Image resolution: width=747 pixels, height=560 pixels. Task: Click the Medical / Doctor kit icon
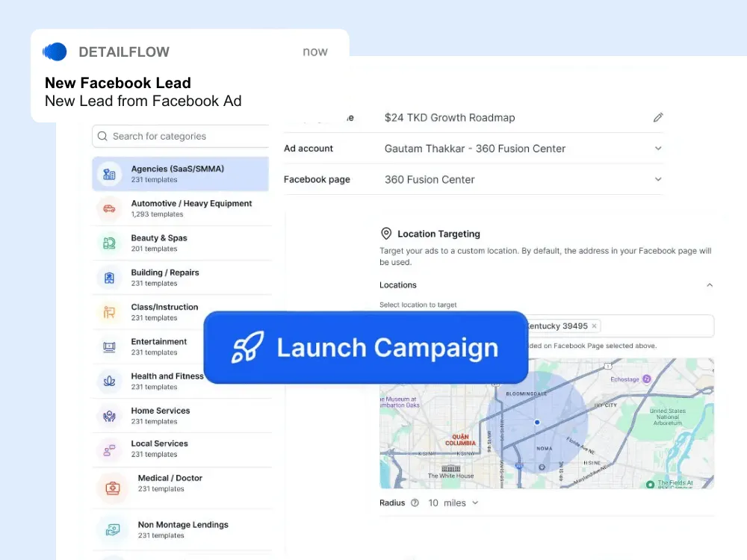click(x=113, y=488)
